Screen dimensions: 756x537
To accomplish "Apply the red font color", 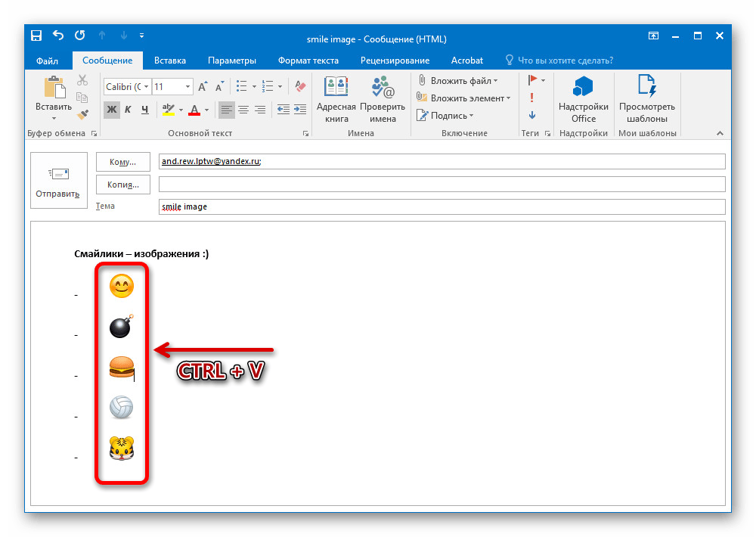I will (194, 110).
